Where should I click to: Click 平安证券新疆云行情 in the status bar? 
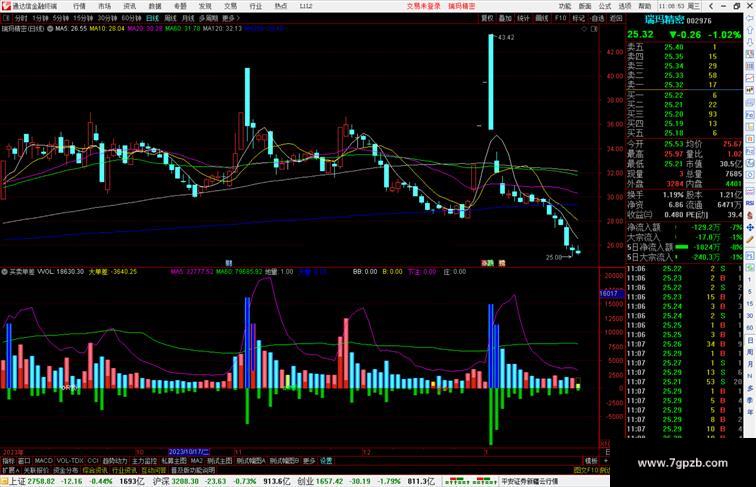529,481
